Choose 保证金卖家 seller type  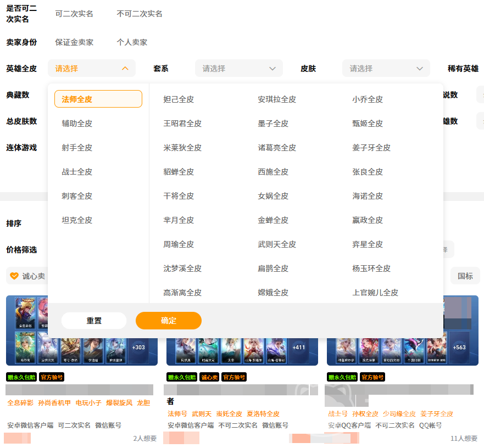pyautogui.click(x=74, y=42)
